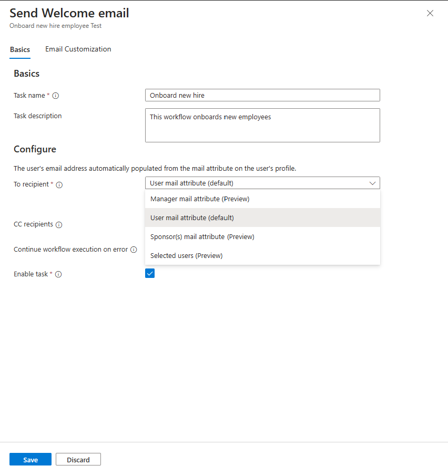
Task: Collapse the To recipient dropdown chevron
Action: 372,183
